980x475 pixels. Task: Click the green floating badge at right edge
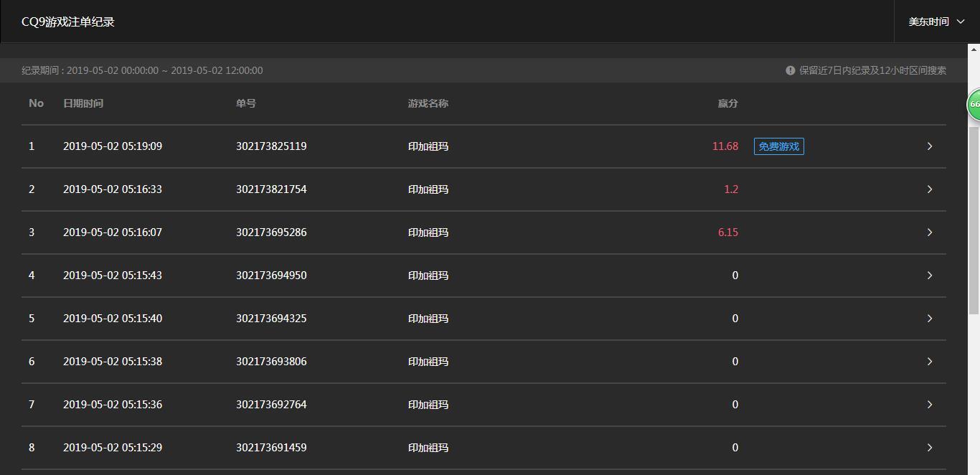[x=974, y=105]
